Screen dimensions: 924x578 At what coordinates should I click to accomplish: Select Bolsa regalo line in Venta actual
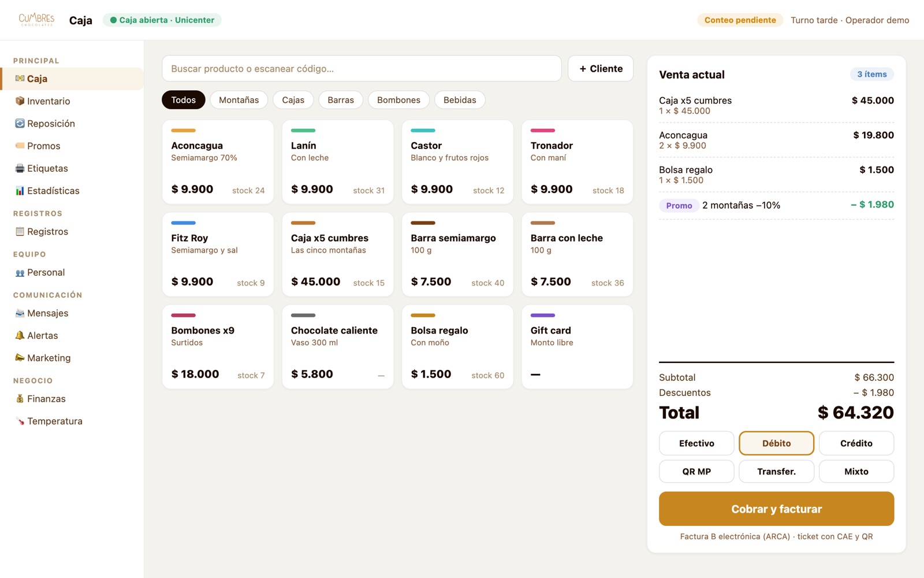[776, 175]
